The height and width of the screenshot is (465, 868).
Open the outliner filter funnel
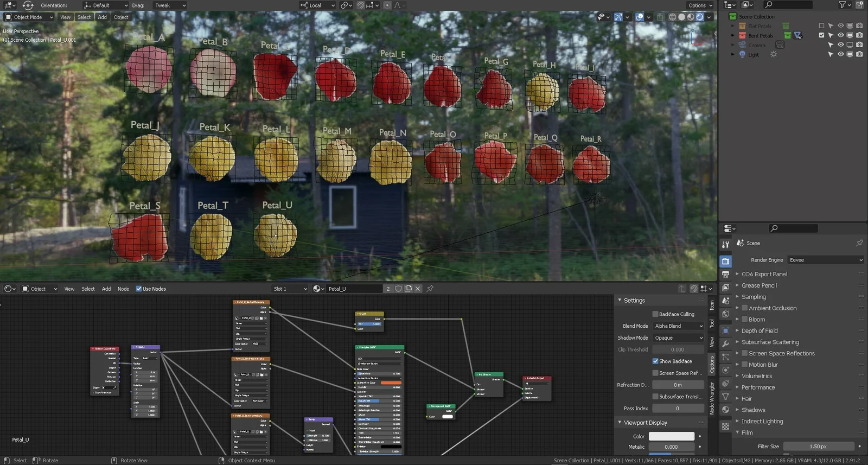(x=842, y=5)
